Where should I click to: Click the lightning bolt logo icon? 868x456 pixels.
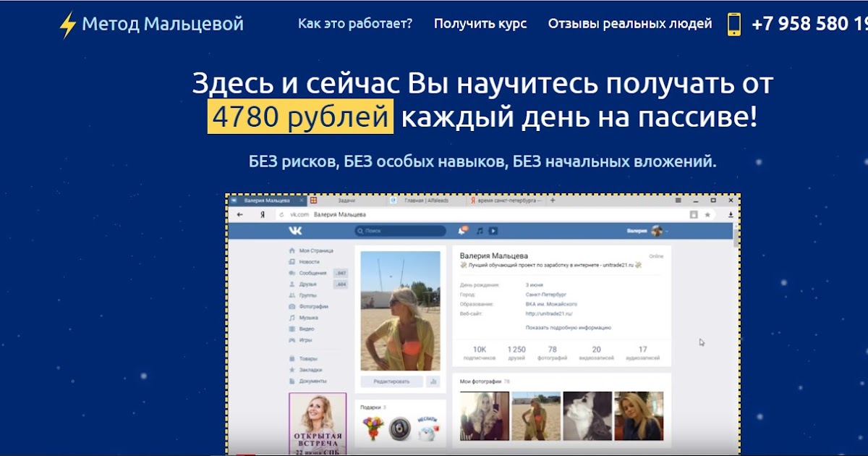point(67,25)
